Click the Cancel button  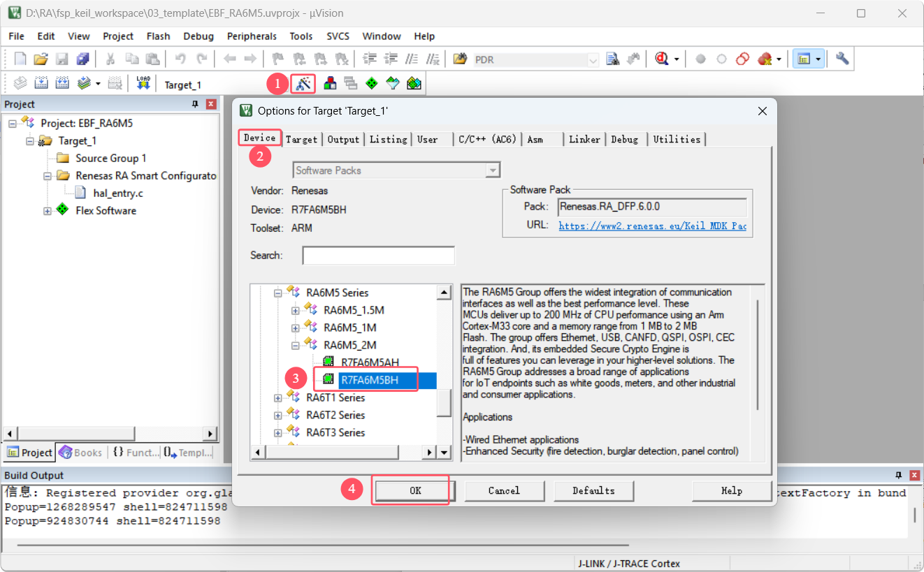(x=504, y=490)
